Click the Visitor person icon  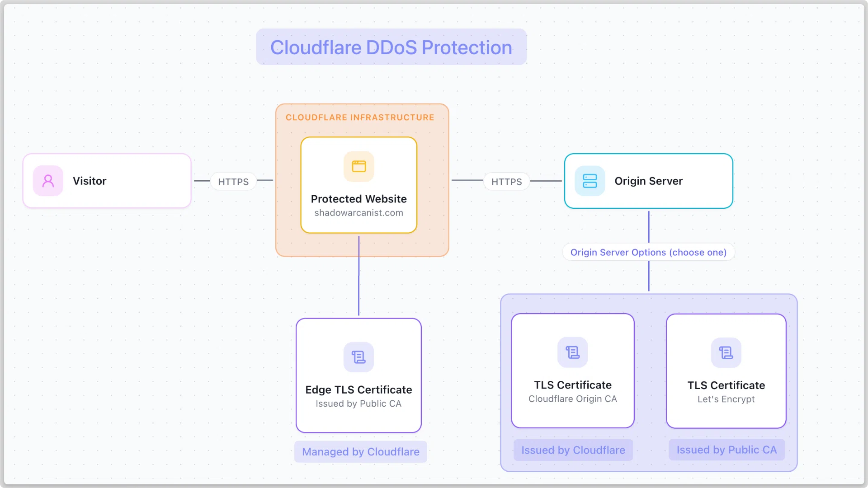[x=48, y=181]
